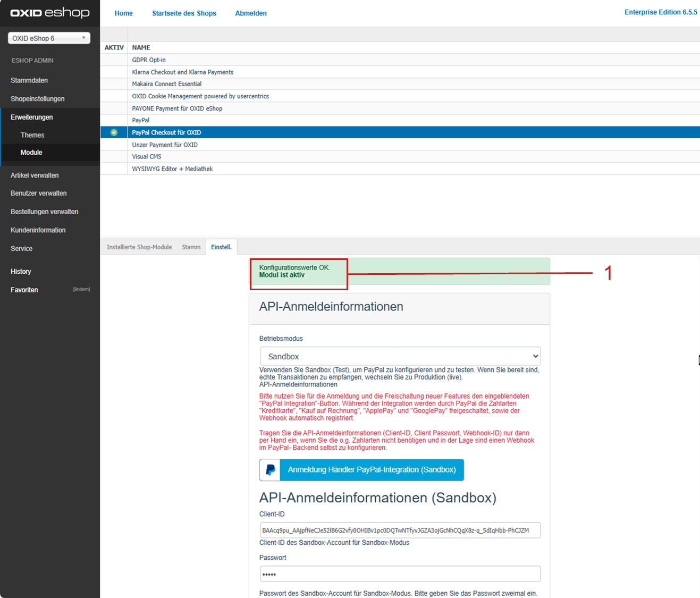Switch to the Stamm tab

[191, 247]
